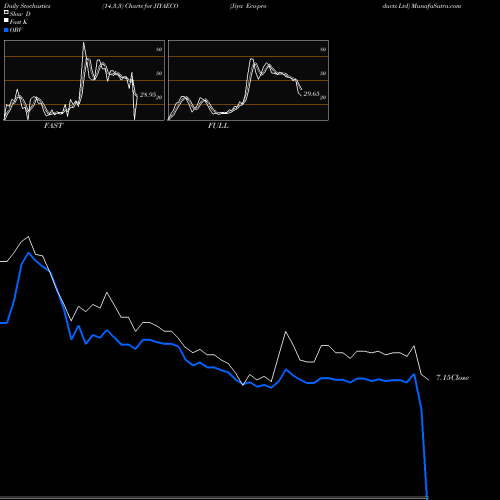500x500 pixels.
Task: Click the 28.95 value in FAST chart
Action: pos(148,95)
